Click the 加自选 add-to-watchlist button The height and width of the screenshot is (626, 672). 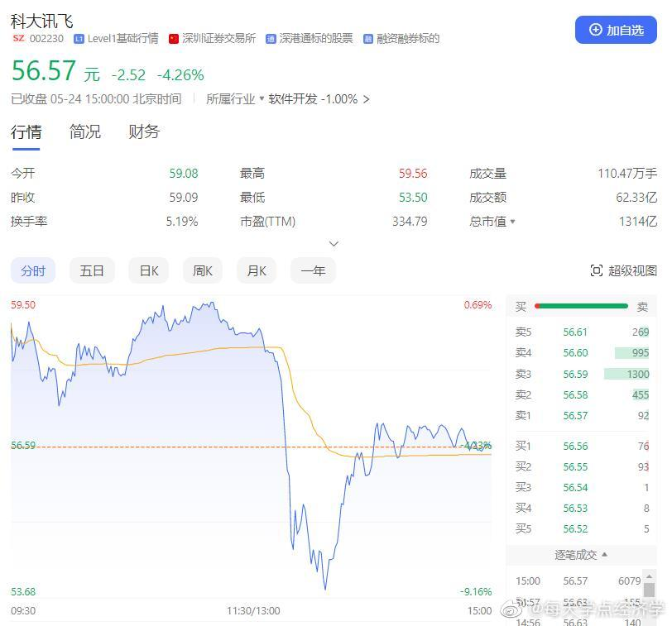pyautogui.click(x=616, y=30)
